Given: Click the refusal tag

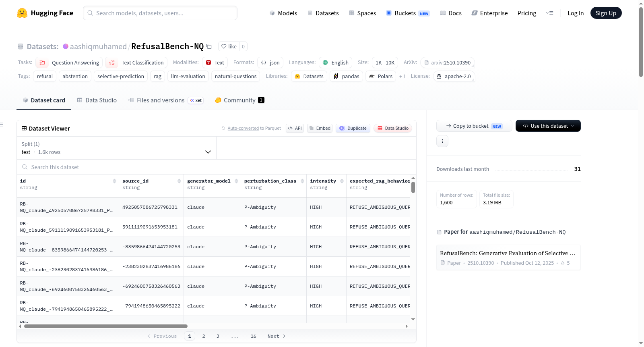Looking at the screenshot, I should pos(45,76).
